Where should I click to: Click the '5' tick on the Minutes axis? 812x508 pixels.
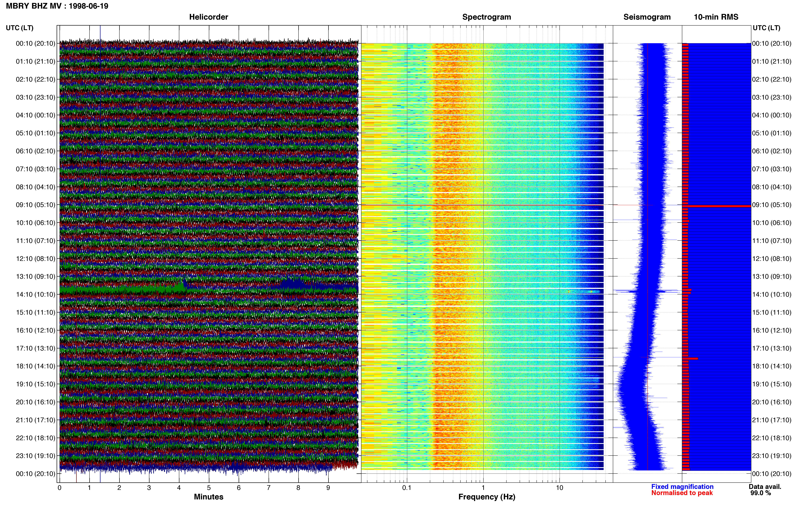(x=209, y=487)
